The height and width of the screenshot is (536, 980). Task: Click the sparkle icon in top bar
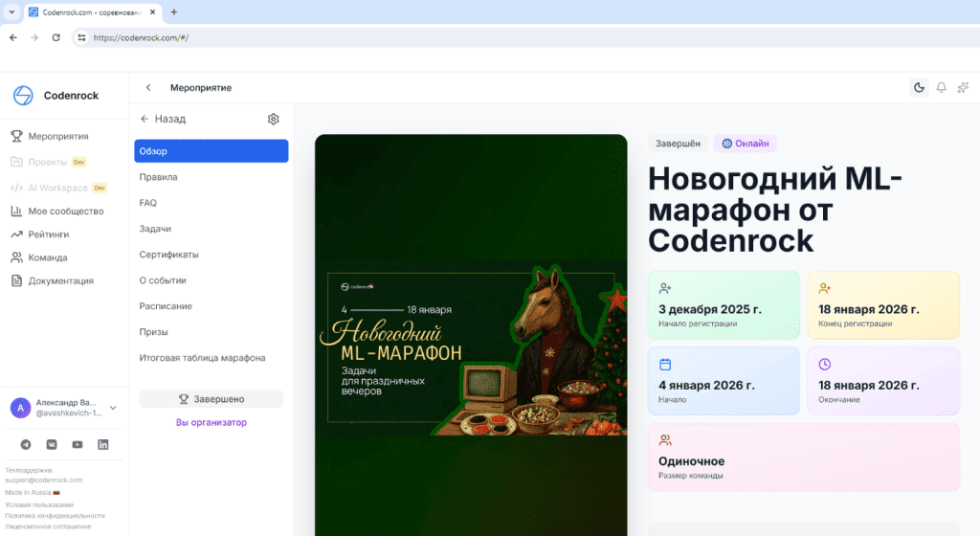[963, 88]
